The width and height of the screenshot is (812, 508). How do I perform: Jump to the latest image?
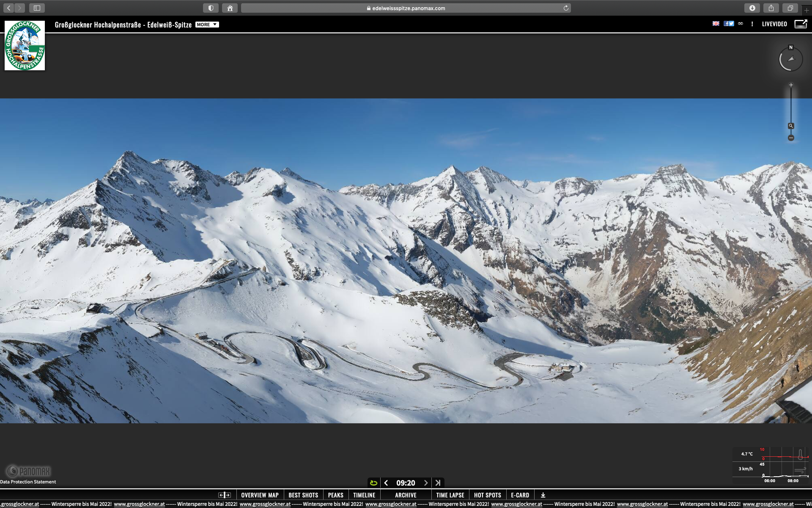point(438,483)
